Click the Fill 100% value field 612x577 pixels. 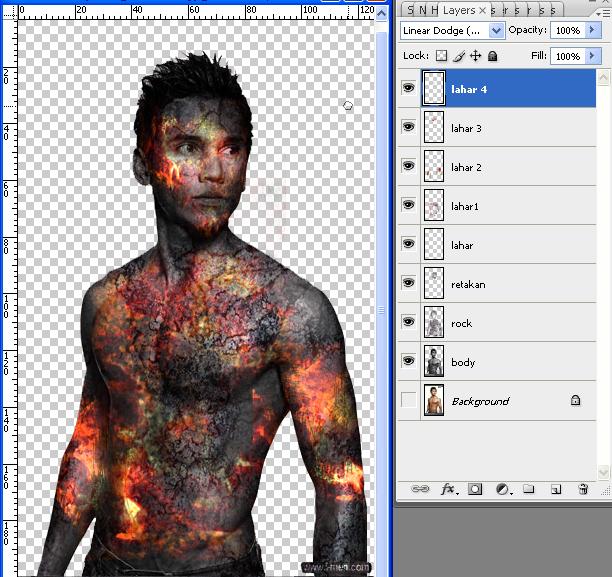coord(568,56)
